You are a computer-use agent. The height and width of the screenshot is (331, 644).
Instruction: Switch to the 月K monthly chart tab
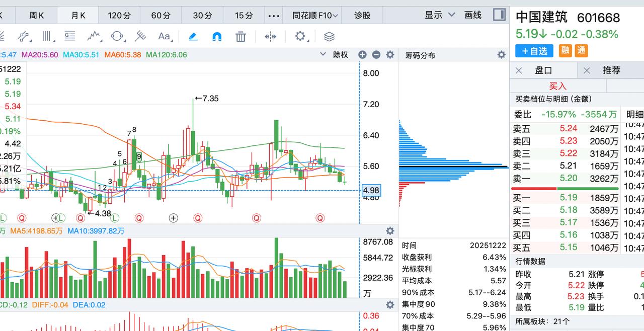point(77,15)
